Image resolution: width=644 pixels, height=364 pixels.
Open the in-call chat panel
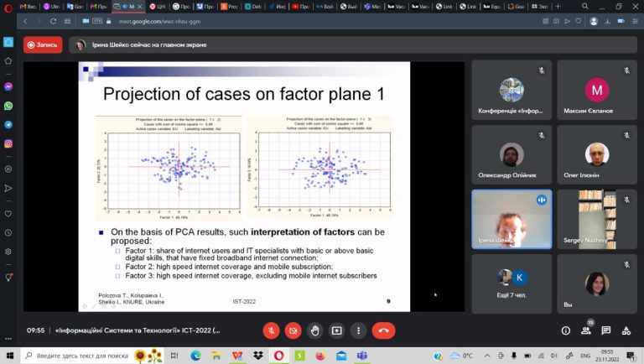tap(606, 330)
